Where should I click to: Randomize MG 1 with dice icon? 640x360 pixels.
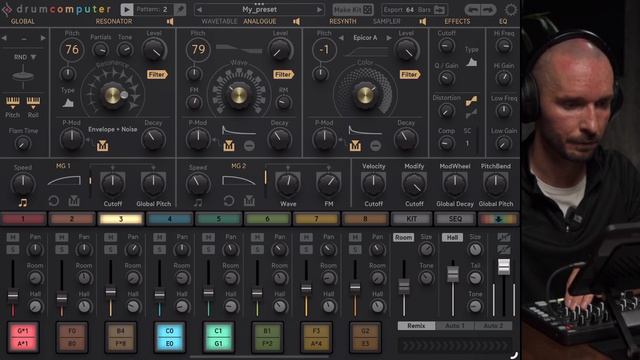(74, 200)
